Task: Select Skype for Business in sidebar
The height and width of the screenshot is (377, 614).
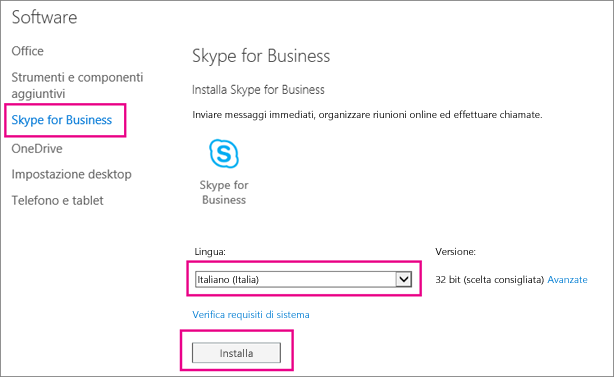Action: pos(61,120)
